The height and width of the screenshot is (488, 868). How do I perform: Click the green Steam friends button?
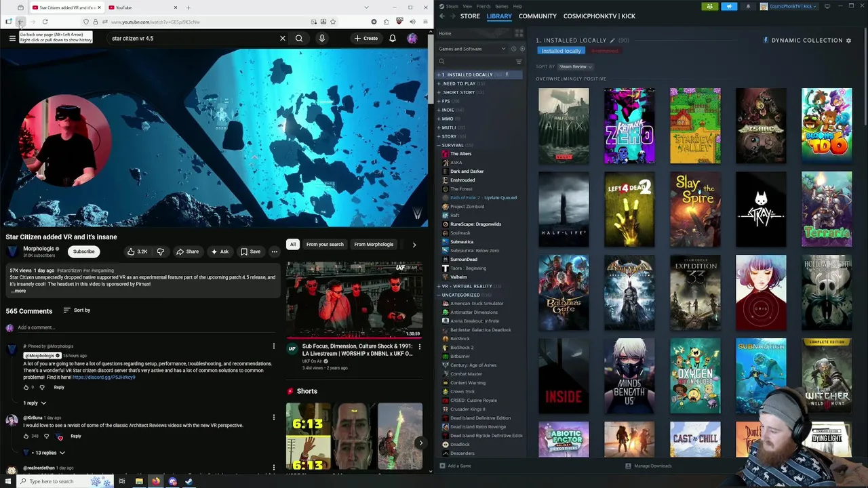(x=709, y=6)
